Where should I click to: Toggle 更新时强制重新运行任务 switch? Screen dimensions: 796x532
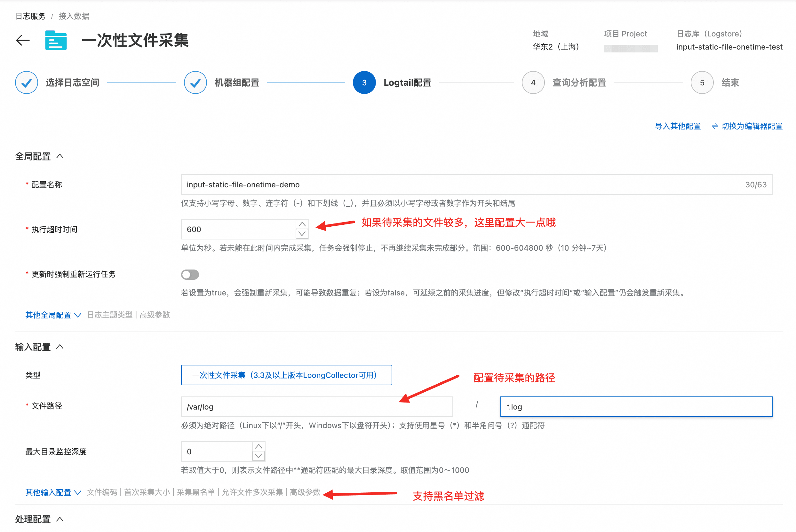(190, 274)
